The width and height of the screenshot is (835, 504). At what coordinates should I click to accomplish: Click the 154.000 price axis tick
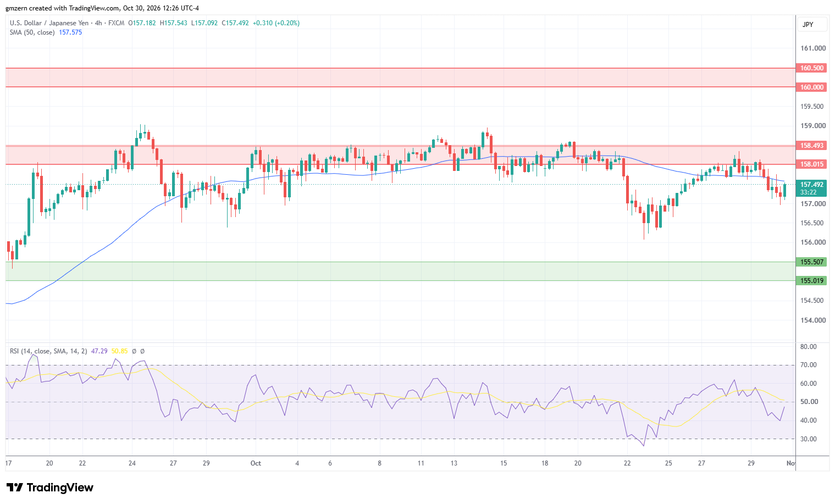click(813, 320)
